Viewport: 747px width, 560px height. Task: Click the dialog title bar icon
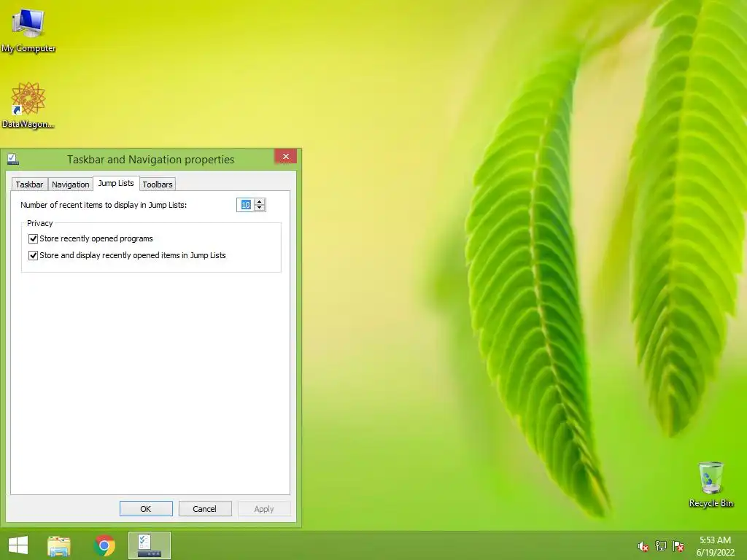pyautogui.click(x=13, y=159)
